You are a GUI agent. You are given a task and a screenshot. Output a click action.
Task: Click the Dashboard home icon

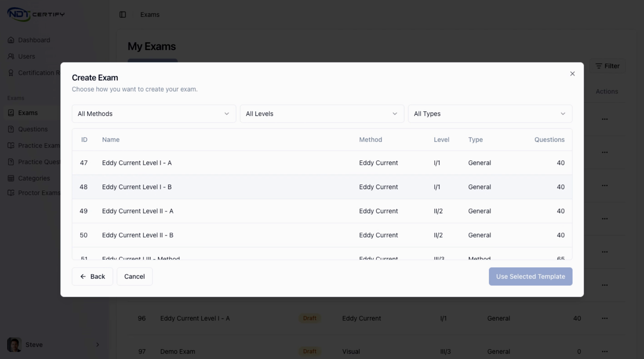pos(11,40)
